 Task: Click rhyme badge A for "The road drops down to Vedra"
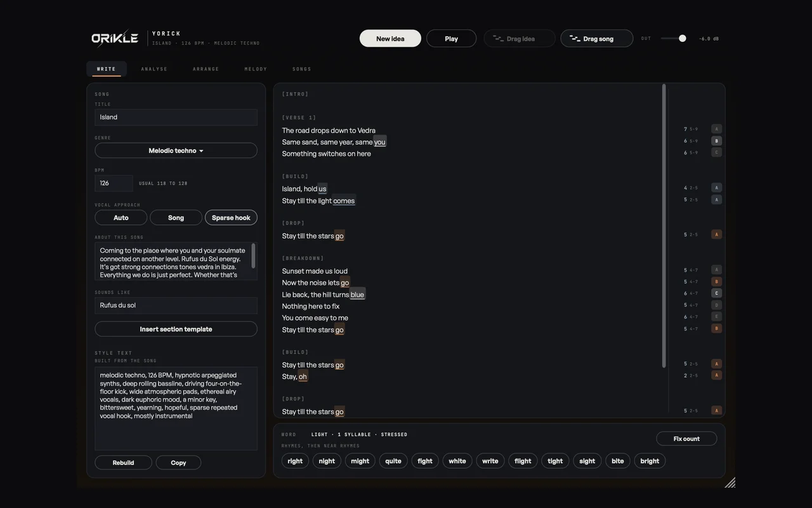716,129
